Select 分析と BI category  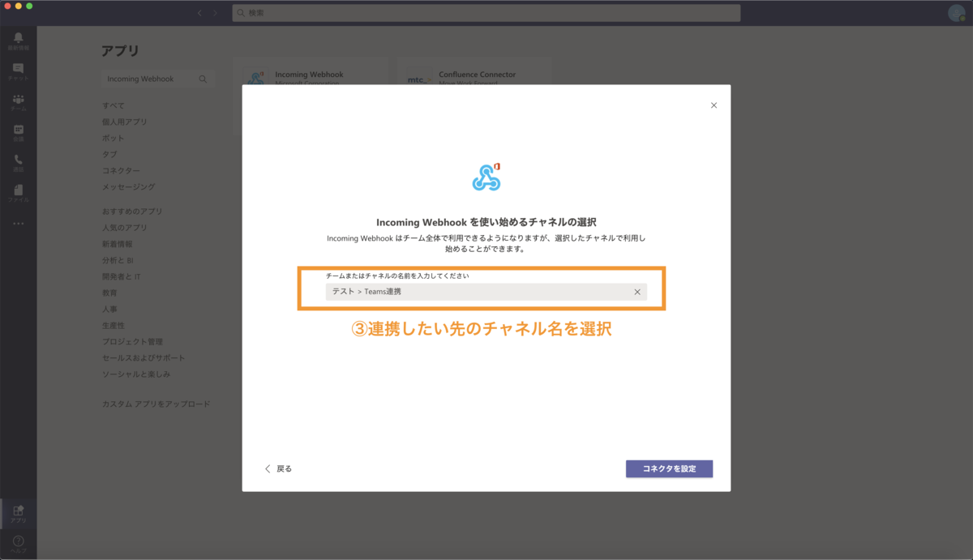[118, 260]
